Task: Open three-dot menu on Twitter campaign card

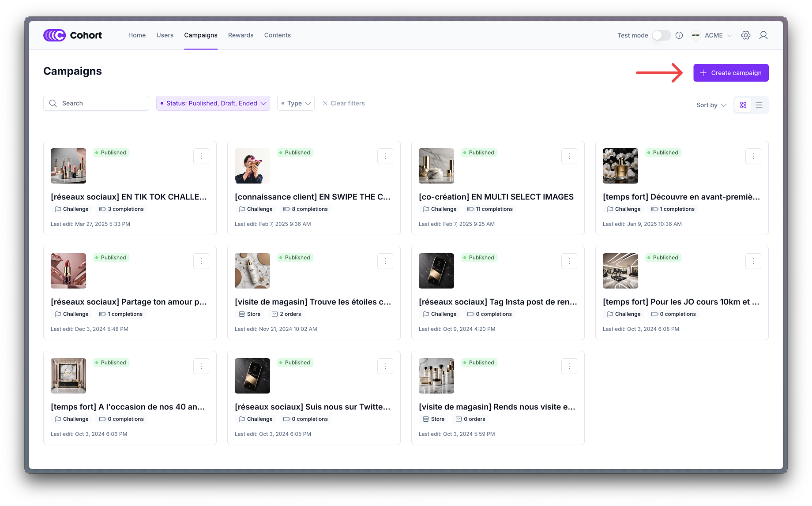Action: pyautogui.click(x=385, y=366)
